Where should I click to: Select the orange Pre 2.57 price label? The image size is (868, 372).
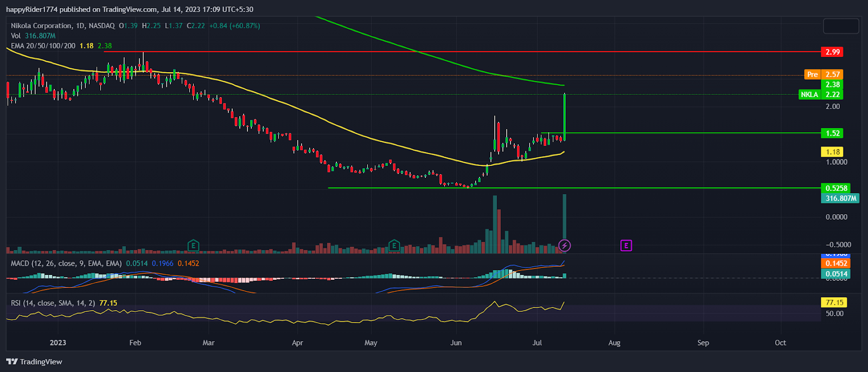pos(824,74)
